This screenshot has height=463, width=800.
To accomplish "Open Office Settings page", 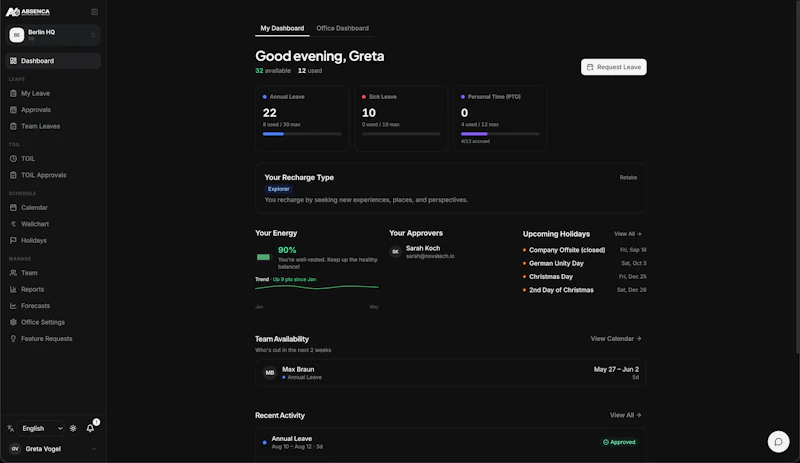I will pyautogui.click(x=53, y=322).
